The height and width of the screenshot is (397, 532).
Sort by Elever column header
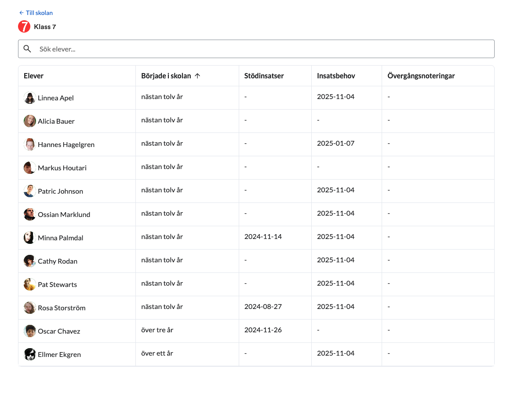tap(34, 76)
